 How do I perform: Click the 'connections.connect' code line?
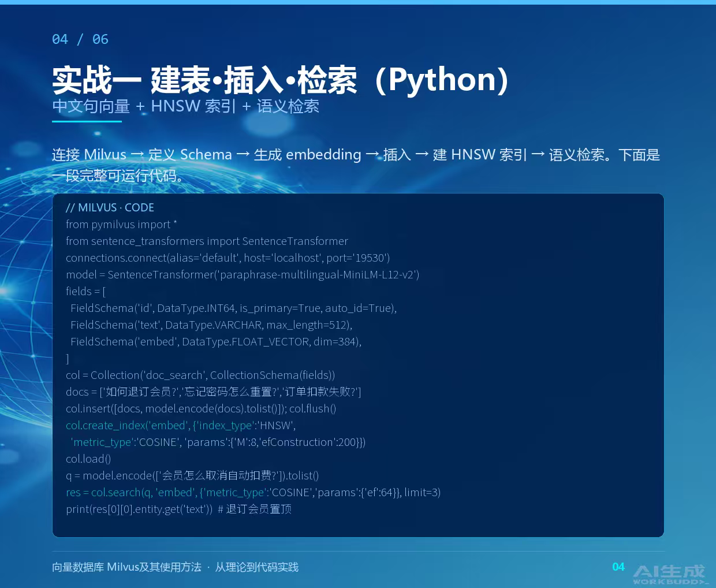(x=228, y=258)
